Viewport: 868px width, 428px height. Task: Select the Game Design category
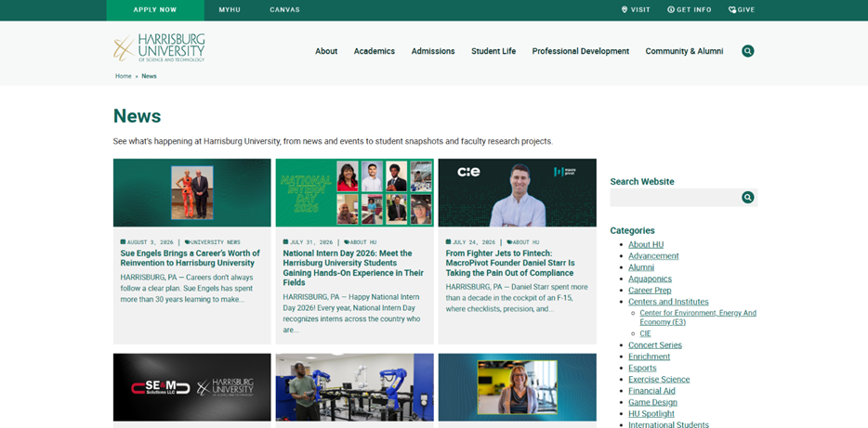click(x=652, y=403)
